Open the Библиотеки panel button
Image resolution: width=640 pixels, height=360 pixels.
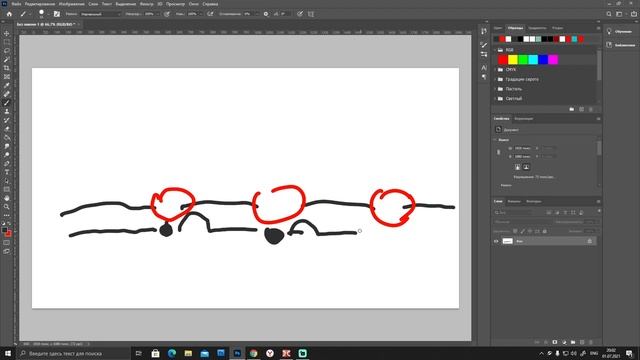point(621,45)
